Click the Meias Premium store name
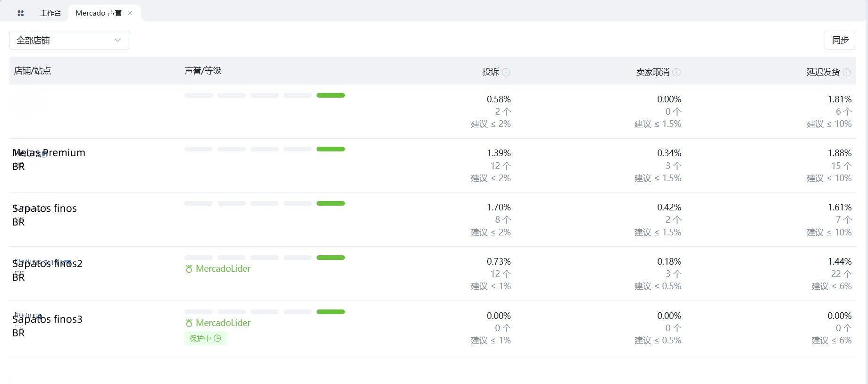868x384 pixels. (49, 153)
